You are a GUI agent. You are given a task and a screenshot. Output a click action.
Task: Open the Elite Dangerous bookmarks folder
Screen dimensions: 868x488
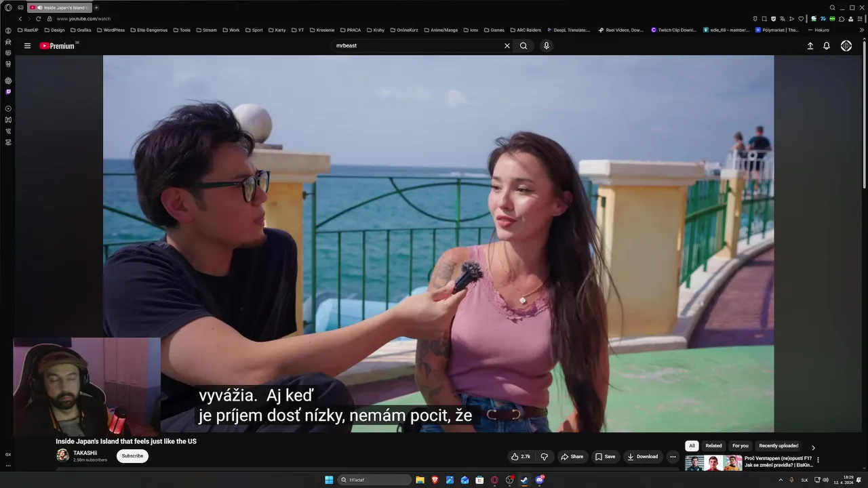149,30
